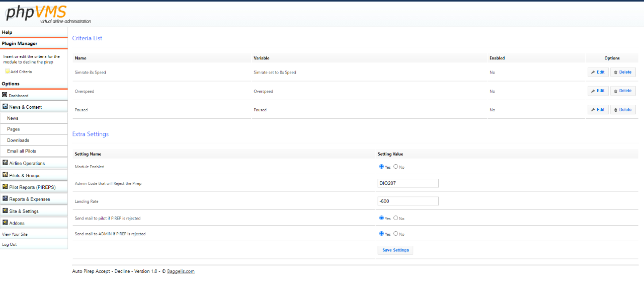The width and height of the screenshot is (644, 281).
Task: Expand the Reports & Expenses menu
Action: pyautogui.click(x=29, y=199)
